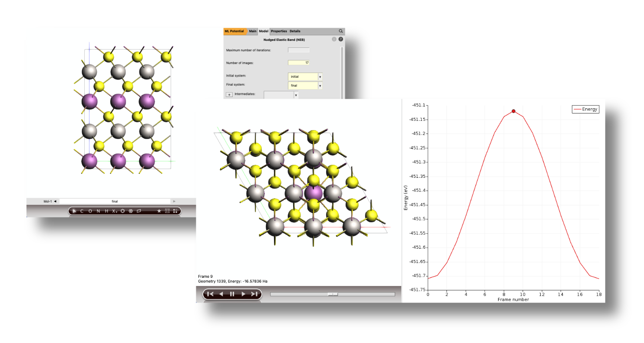This screenshot has height=343, width=644.
Task: Click the star pre-optimize icon
Action: click(159, 211)
